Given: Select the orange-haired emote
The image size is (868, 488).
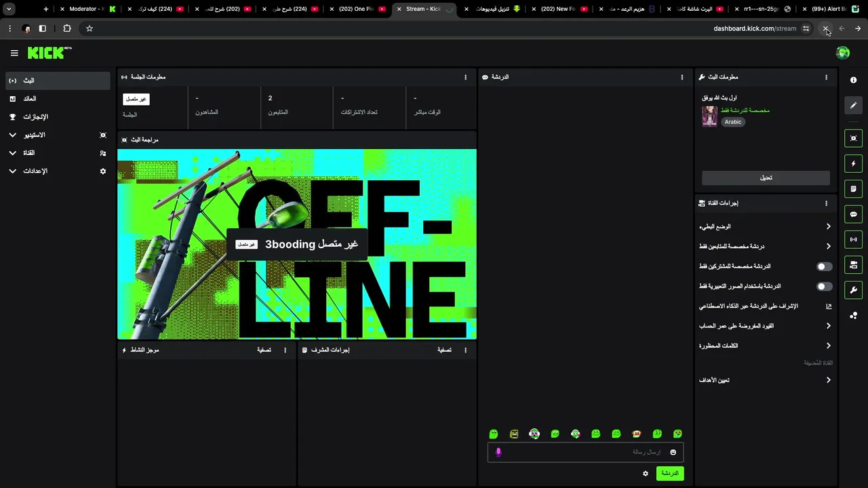Looking at the screenshot, I should pyautogui.click(x=636, y=434).
